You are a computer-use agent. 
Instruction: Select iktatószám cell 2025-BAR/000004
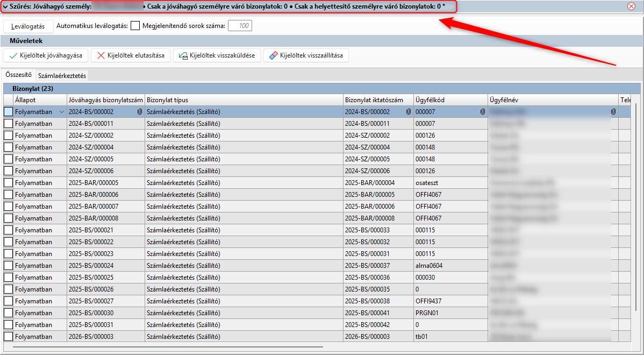(378, 182)
